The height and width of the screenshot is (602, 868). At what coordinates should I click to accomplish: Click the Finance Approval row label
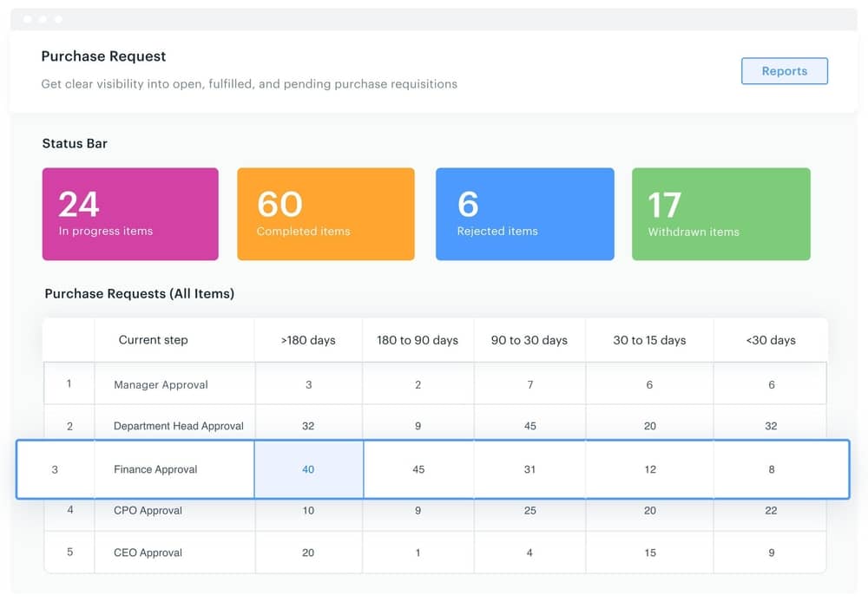coord(155,469)
